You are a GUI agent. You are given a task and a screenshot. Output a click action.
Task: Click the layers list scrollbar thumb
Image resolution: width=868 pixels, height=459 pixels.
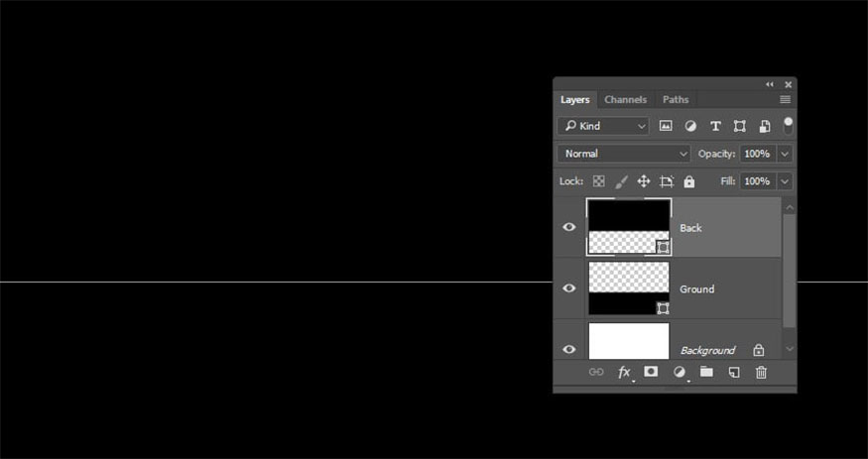[790, 271]
